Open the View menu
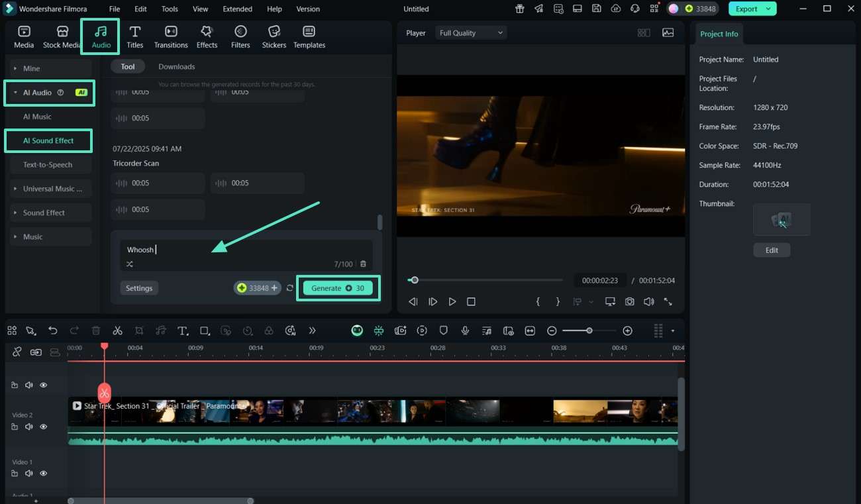This screenshot has height=504, width=861. click(200, 9)
